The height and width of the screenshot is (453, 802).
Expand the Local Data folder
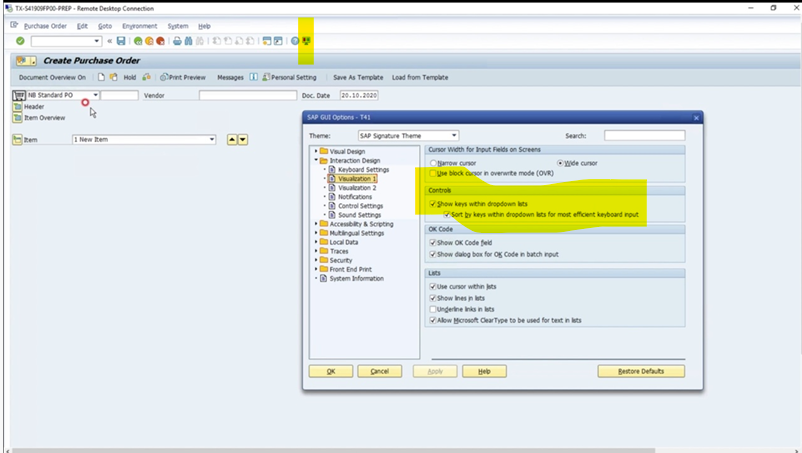316,242
